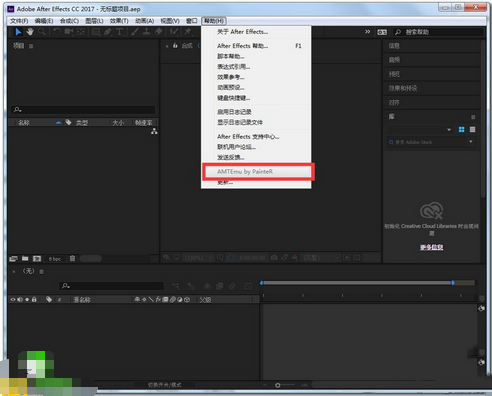
Task: Click the audio speaker column icon in timeline
Action: point(20,299)
